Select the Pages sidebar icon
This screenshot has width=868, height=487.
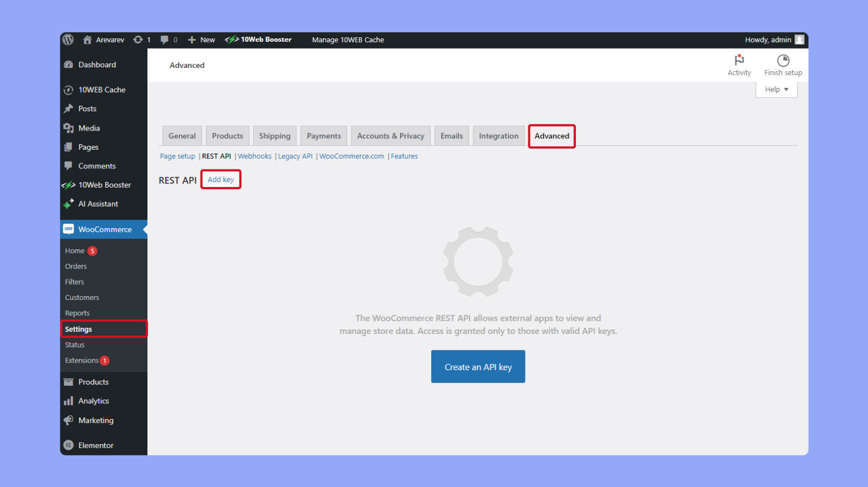68,147
